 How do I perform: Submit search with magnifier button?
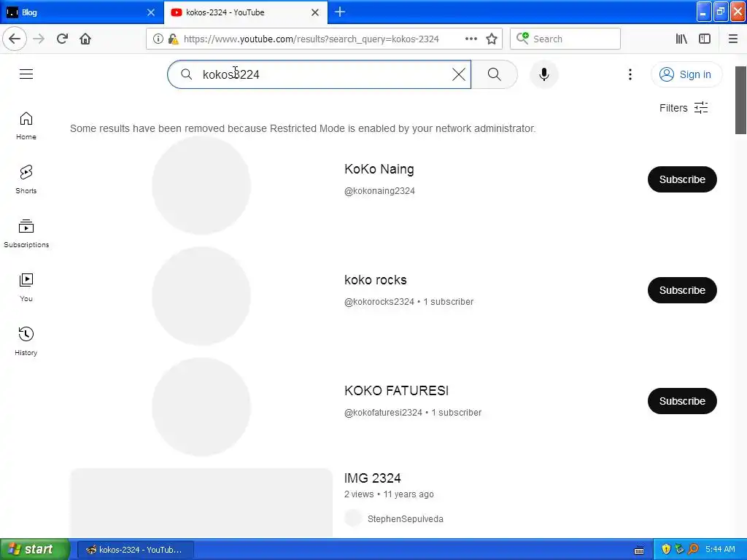tap(495, 74)
